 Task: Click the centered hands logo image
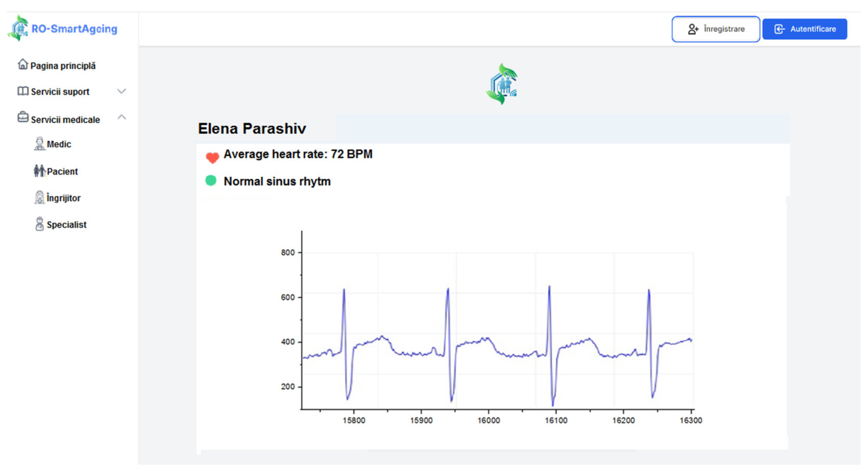(502, 84)
